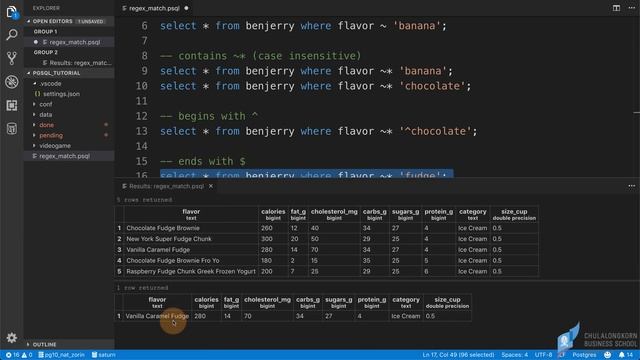The width and height of the screenshot is (640, 360).
Task: Change indentation via Spaces: 4
Action: point(514,355)
